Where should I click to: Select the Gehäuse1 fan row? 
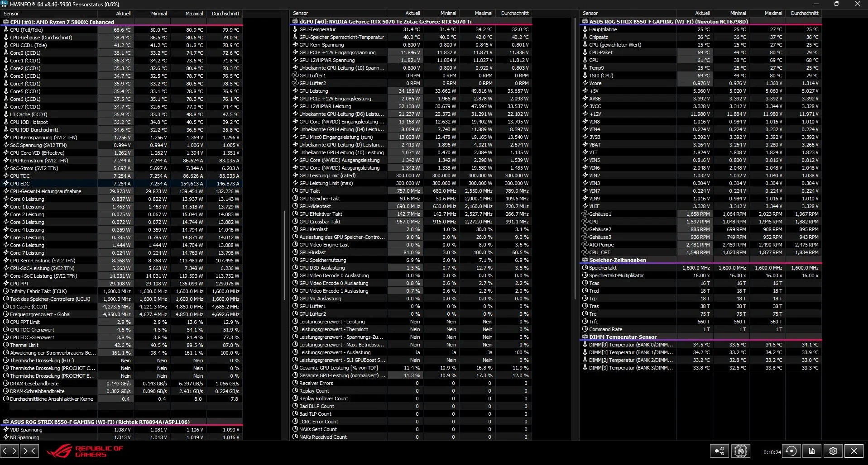click(701, 214)
